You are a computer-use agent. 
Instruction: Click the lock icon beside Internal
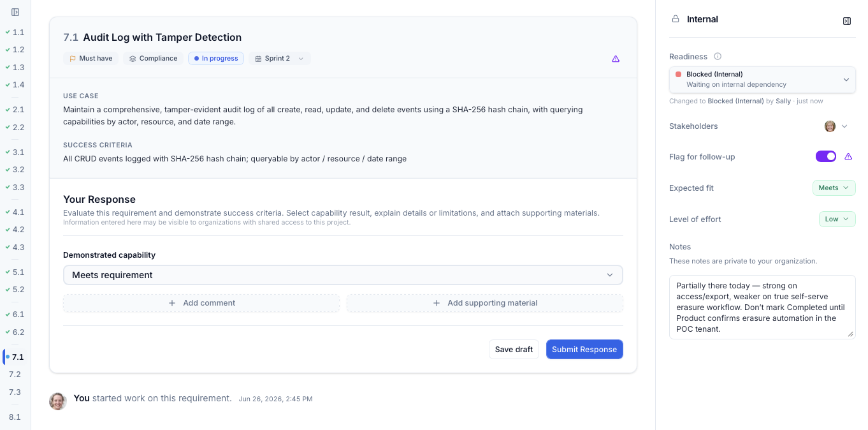pyautogui.click(x=676, y=19)
